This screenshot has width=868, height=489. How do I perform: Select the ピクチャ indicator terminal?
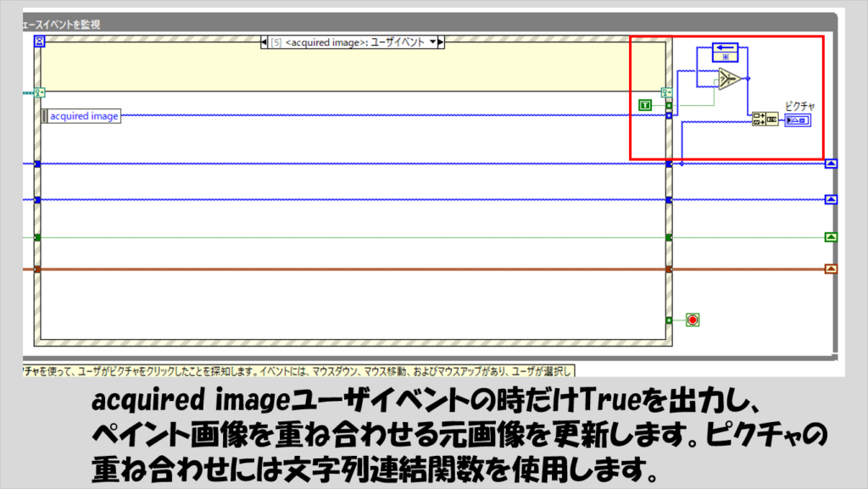click(798, 120)
